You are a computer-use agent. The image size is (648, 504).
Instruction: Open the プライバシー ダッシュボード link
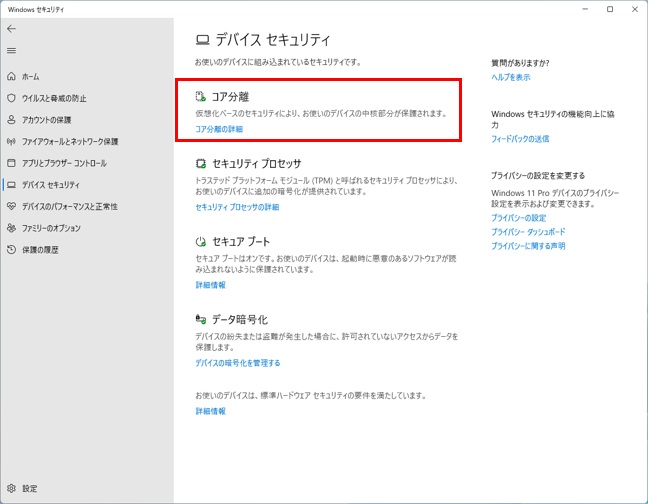tap(528, 232)
